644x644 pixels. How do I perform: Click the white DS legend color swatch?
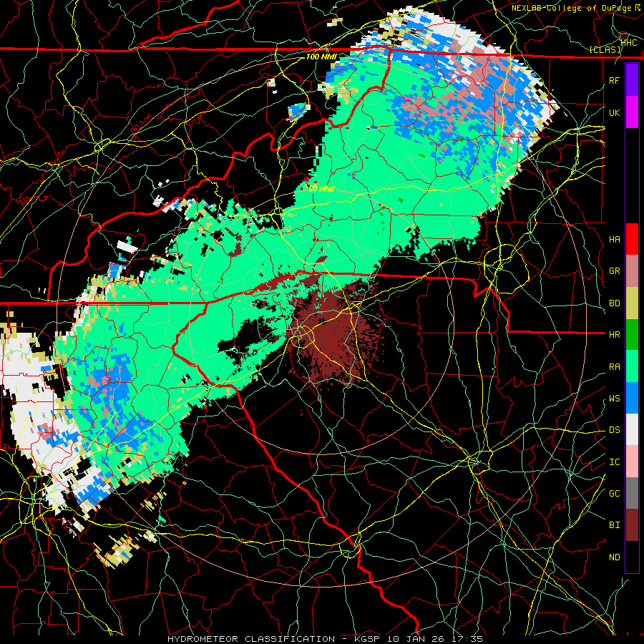point(632,429)
